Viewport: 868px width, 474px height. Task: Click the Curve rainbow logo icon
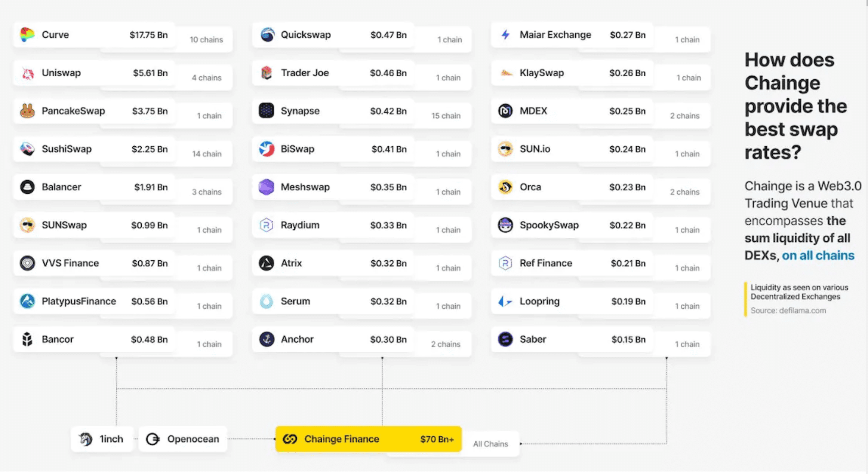click(x=27, y=35)
